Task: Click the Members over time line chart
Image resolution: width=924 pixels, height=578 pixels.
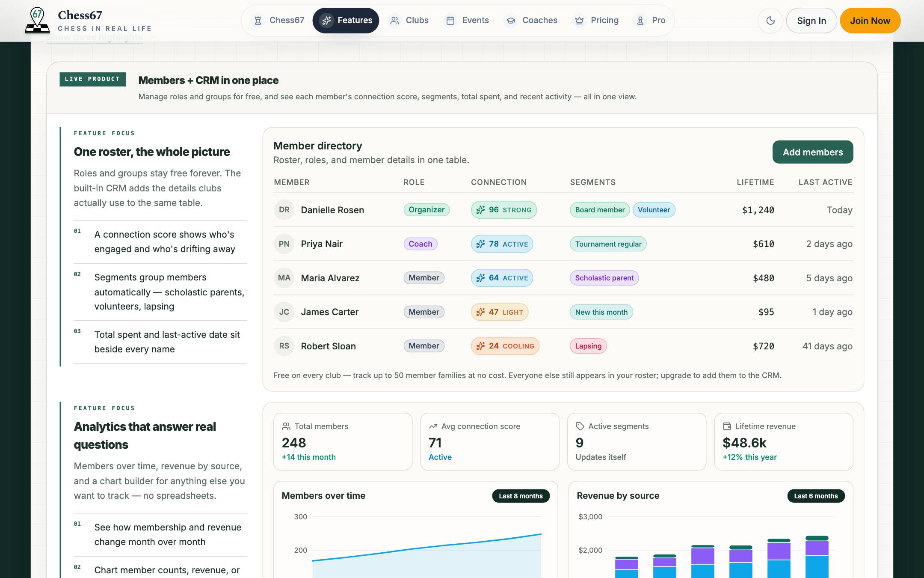Action: click(426, 556)
